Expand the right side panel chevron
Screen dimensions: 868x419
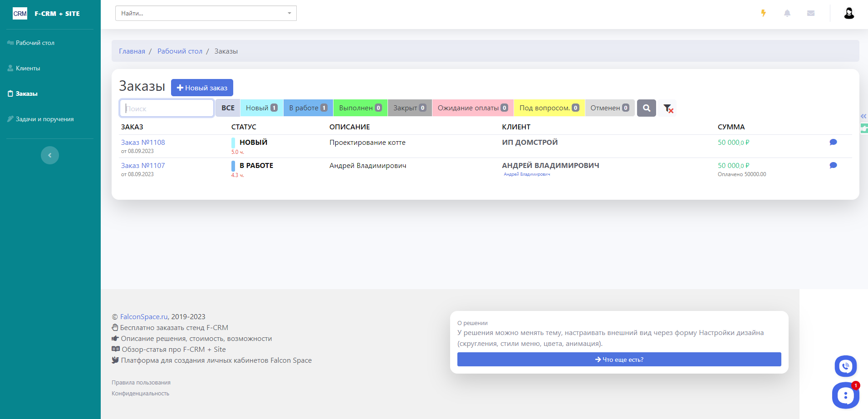(863, 116)
